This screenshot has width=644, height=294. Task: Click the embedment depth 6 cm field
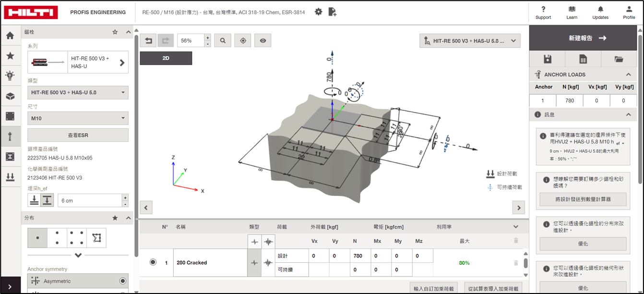(90, 200)
